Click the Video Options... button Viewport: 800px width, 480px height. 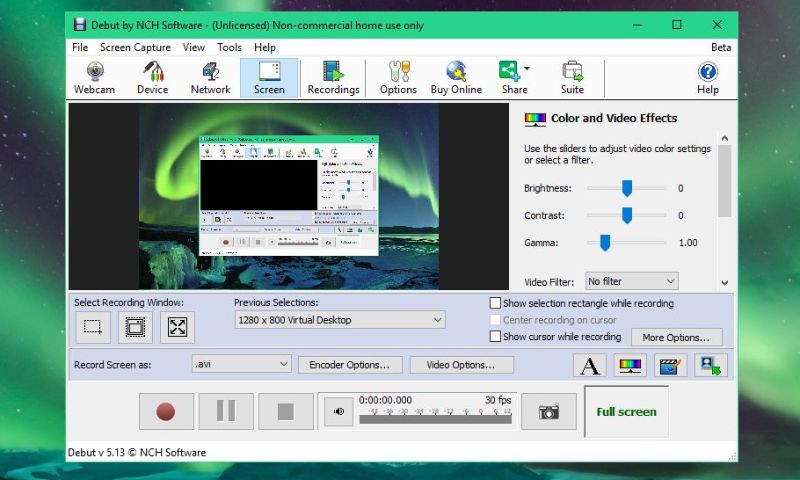(x=461, y=365)
